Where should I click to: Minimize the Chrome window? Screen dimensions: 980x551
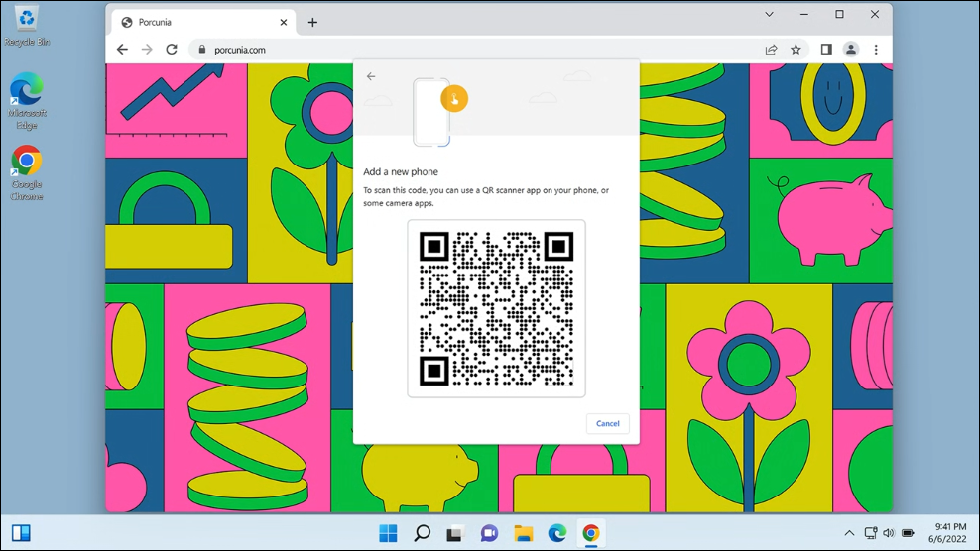tap(804, 14)
